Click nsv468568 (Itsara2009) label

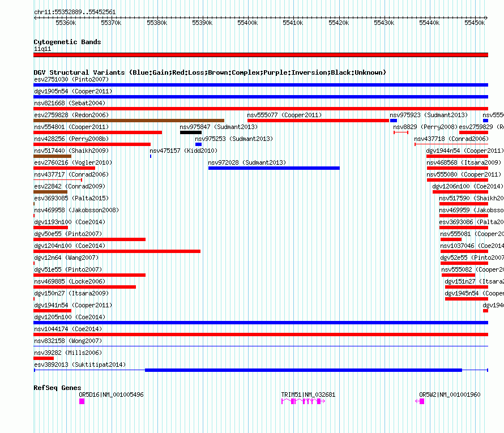coord(464,162)
